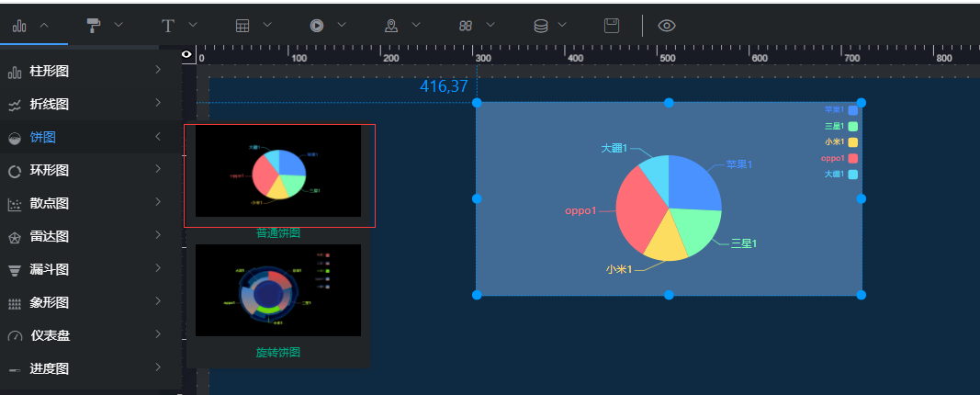980x395 pixels.
Task: Toggle the ruler visibility eye icon
Action: pos(186,54)
